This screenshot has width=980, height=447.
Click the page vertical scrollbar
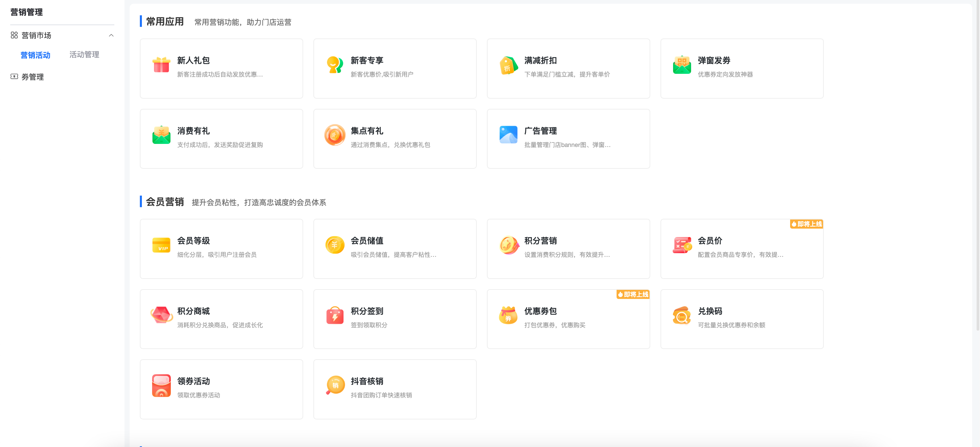tap(977, 164)
